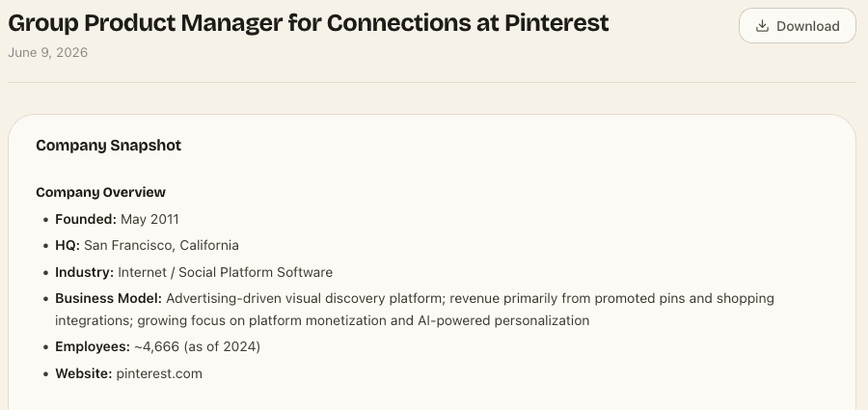Click the Website label

click(x=84, y=373)
